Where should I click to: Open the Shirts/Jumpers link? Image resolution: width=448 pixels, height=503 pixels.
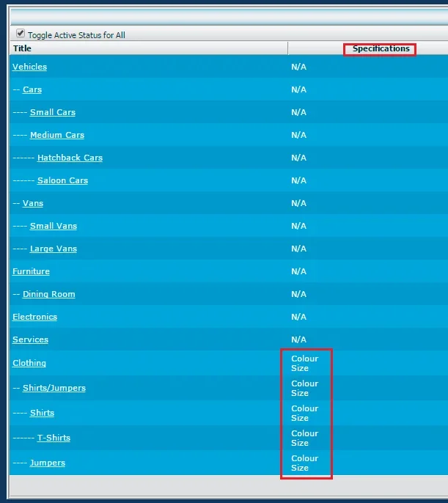point(54,388)
